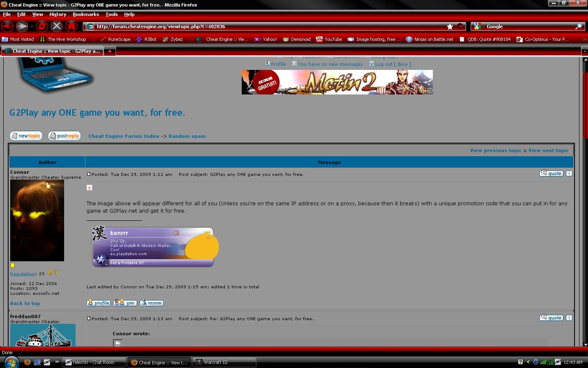Viewport: 588px width, 368px height.
Task: Click the post reply button
Action: point(65,136)
